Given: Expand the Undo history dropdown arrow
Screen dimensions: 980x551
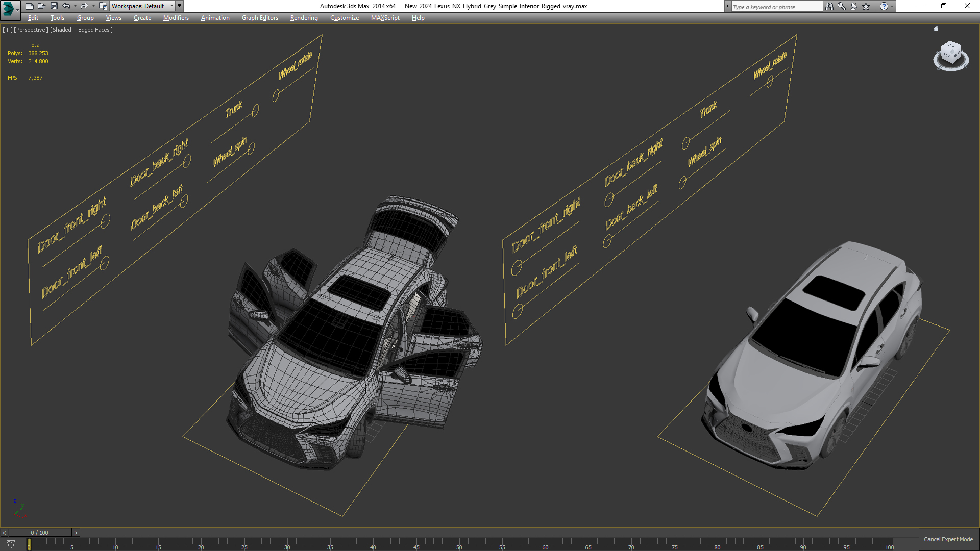Looking at the screenshot, I should click(75, 6).
